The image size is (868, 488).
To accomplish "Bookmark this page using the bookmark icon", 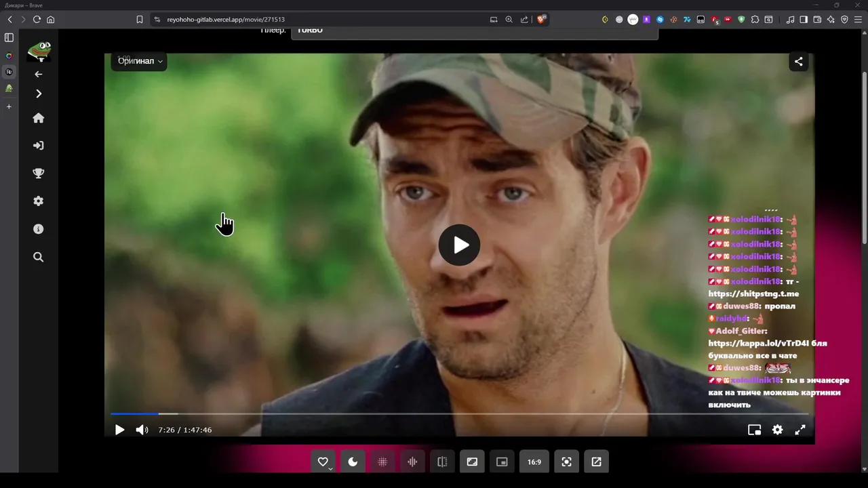I will [x=140, y=20].
